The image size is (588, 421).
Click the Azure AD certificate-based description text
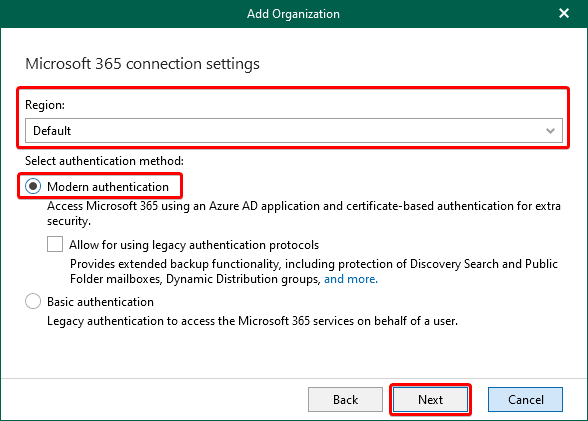(304, 213)
